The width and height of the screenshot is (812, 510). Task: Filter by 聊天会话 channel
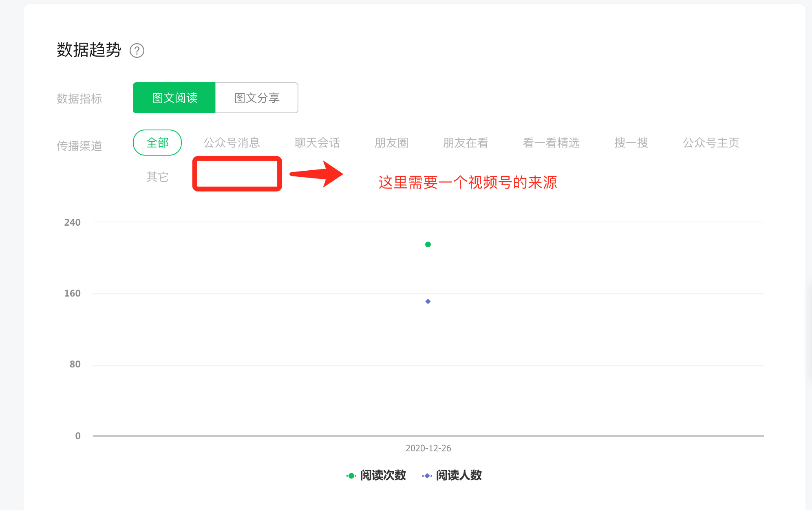click(317, 143)
